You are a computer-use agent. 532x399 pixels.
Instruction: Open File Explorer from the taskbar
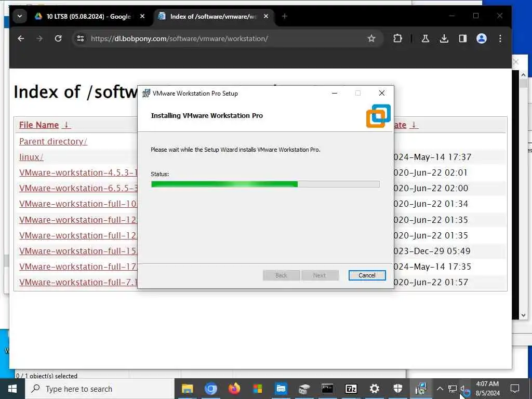point(187,389)
